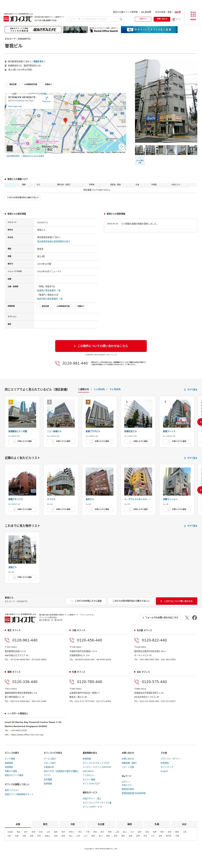Click the map's fullscreen toggle icon

pyautogui.click(x=122, y=146)
